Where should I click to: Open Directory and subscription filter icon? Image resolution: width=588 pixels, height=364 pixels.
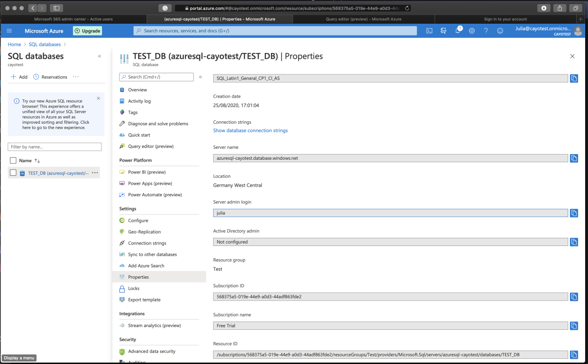[444, 31]
